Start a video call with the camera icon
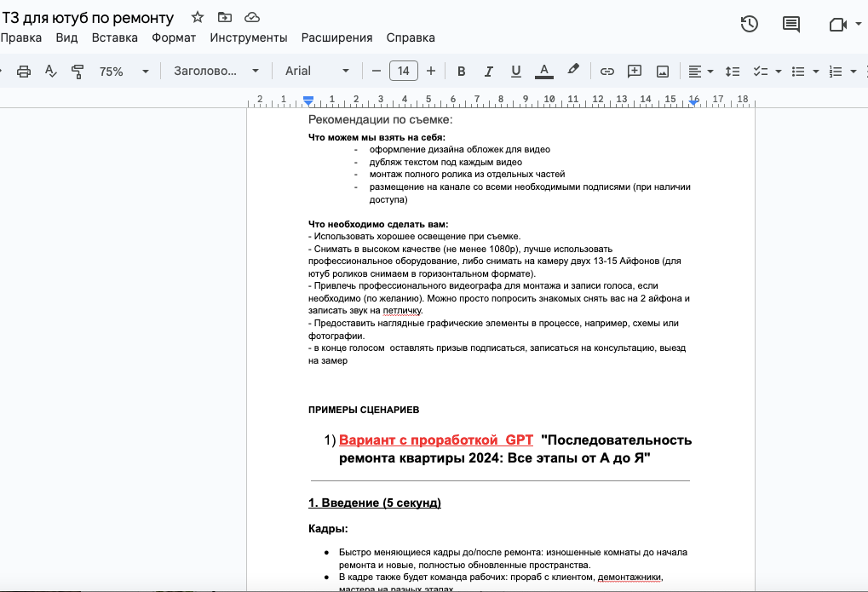 [837, 25]
